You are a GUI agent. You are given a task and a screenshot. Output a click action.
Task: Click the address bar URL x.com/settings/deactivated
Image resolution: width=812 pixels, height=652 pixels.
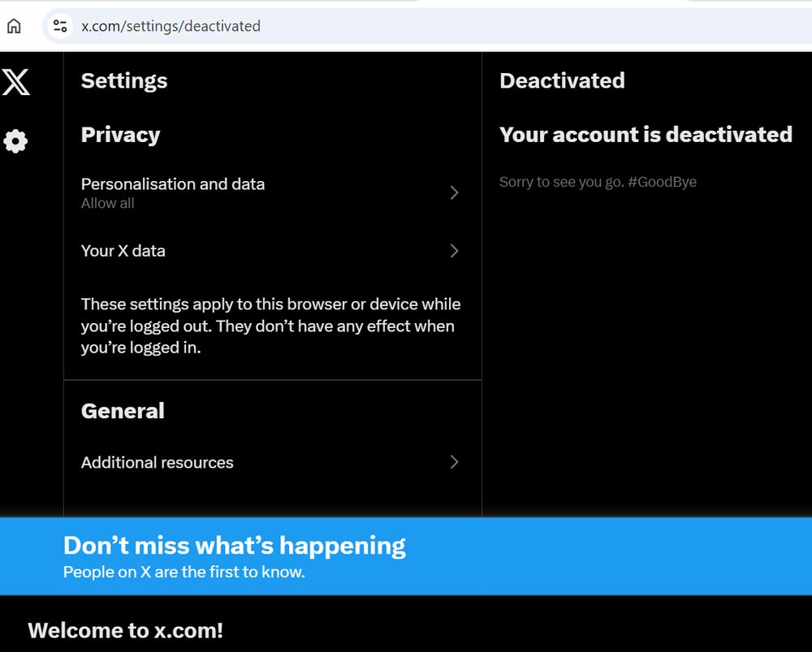click(171, 26)
